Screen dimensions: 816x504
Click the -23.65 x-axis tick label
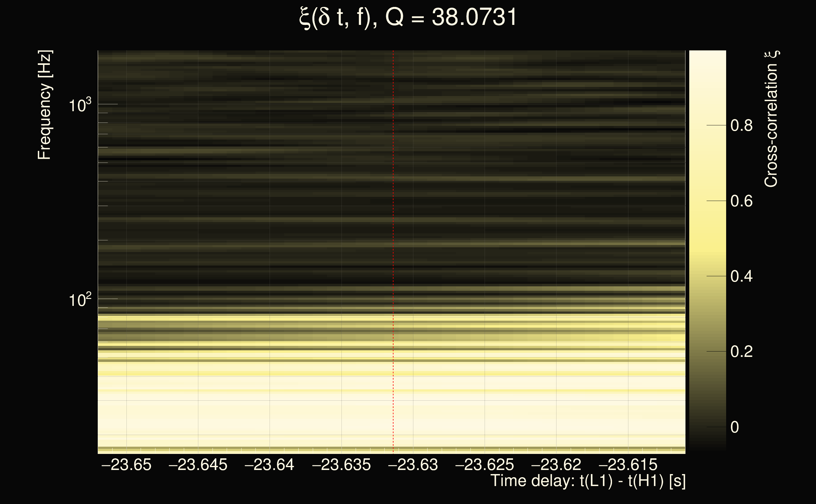coord(126,465)
